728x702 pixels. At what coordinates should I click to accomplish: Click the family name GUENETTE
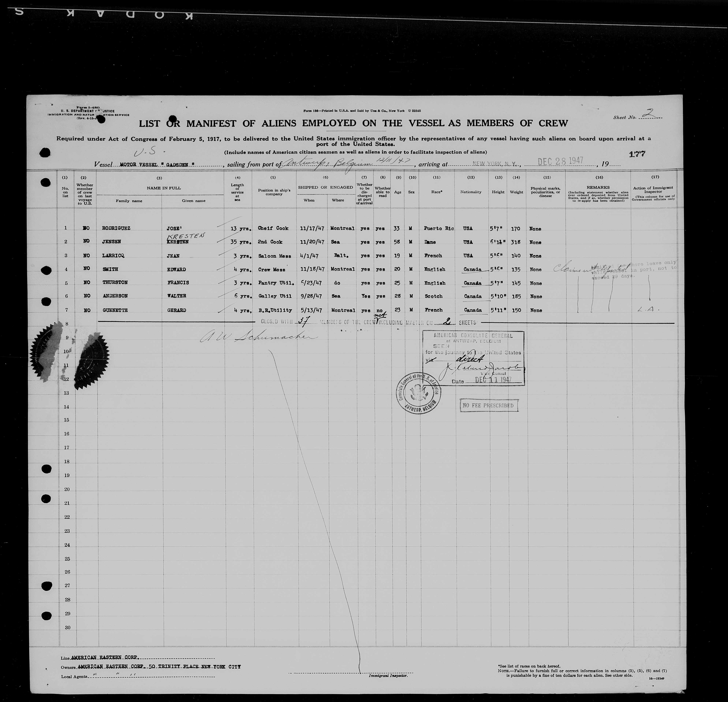[115, 310]
